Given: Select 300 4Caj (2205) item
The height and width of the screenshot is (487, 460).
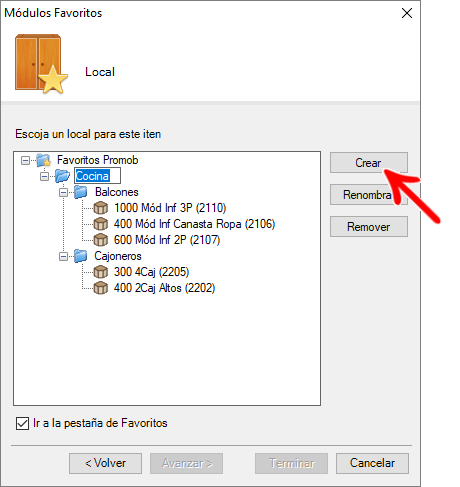Looking at the screenshot, I should [151, 272].
